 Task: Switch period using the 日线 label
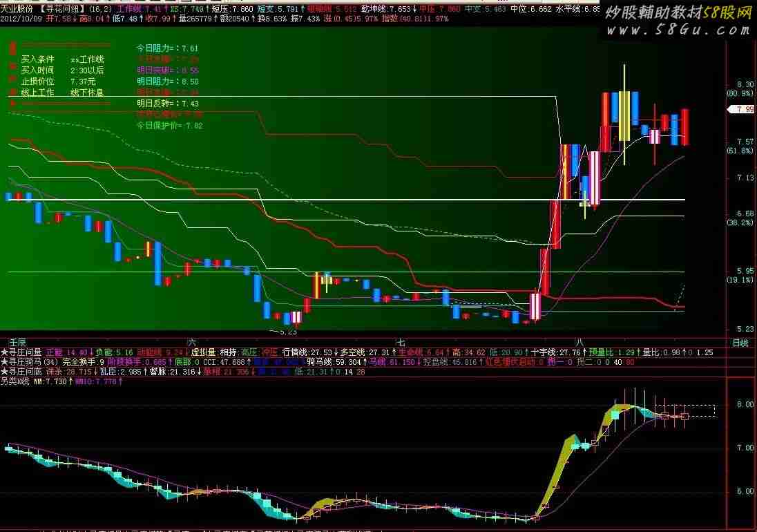740,343
